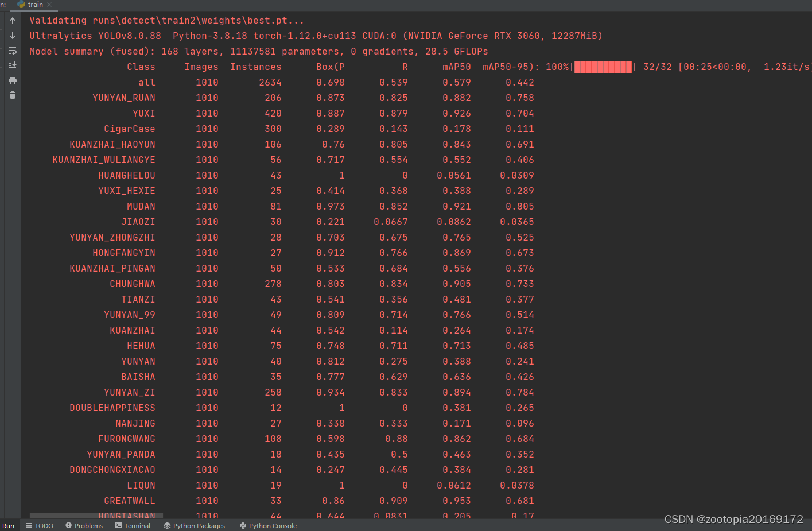This screenshot has width=812, height=531.
Task: Click the GREATWALL class name
Action: [130, 501]
